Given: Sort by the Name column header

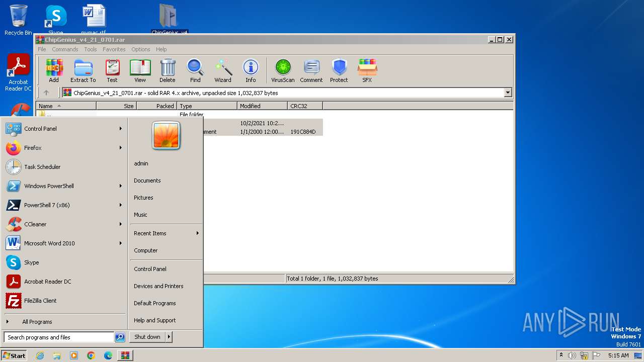Looking at the screenshot, I should [66, 106].
